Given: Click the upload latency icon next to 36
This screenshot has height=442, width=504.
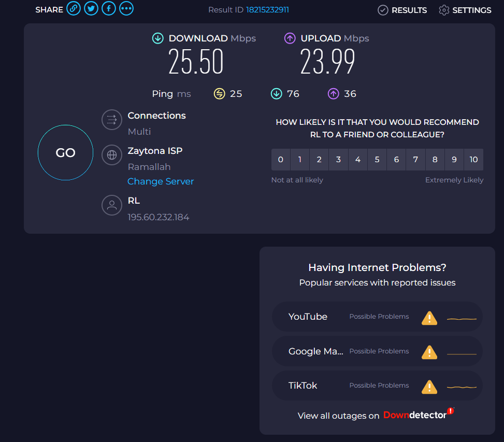Looking at the screenshot, I should (x=333, y=94).
